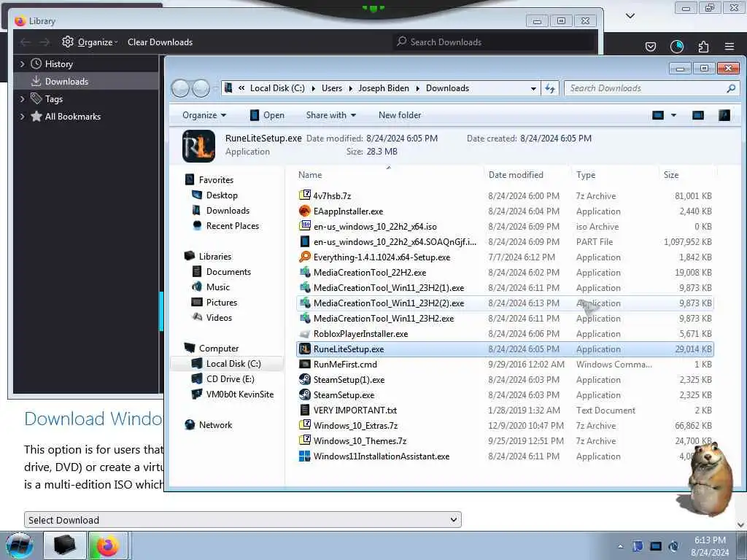Select the EAappInstaller.exe icon
747x560 pixels.
click(304, 211)
